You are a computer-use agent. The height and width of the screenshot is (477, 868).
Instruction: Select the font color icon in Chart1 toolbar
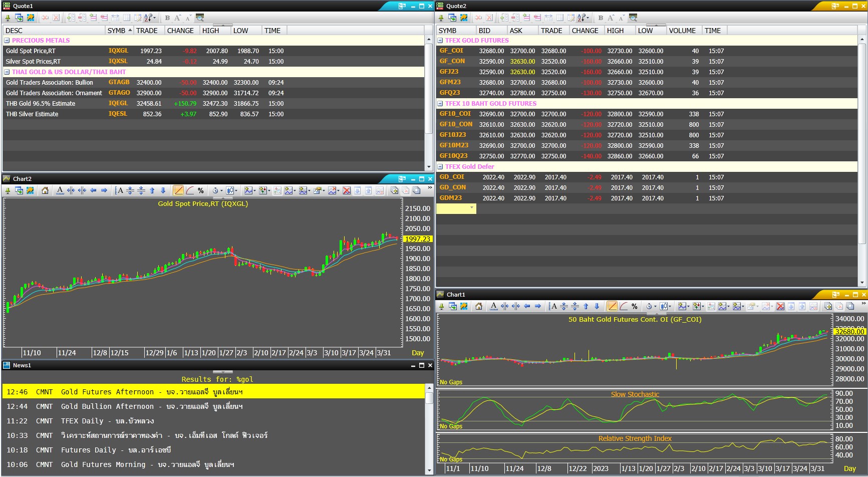click(493, 306)
